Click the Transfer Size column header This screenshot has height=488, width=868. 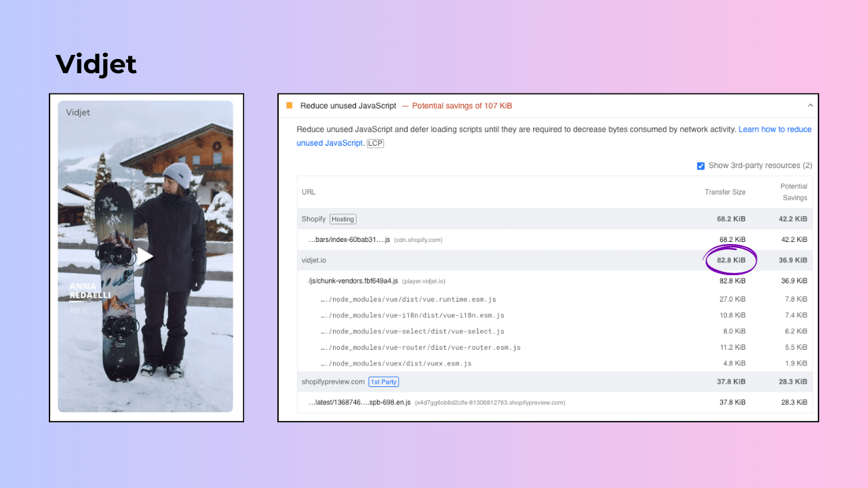(725, 192)
